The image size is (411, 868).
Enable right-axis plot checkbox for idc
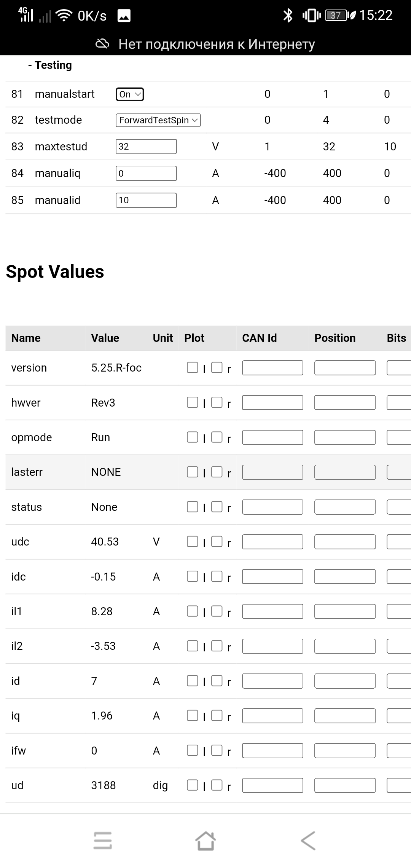[x=217, y=576]
